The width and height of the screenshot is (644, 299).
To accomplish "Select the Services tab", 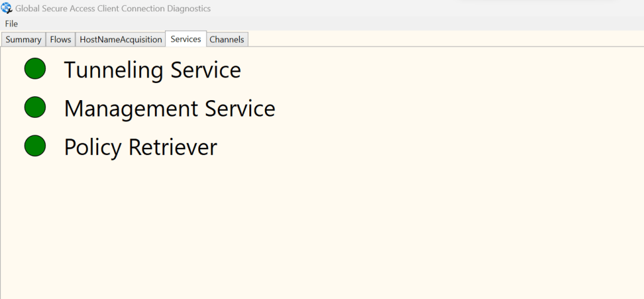I will pos(186,39).
